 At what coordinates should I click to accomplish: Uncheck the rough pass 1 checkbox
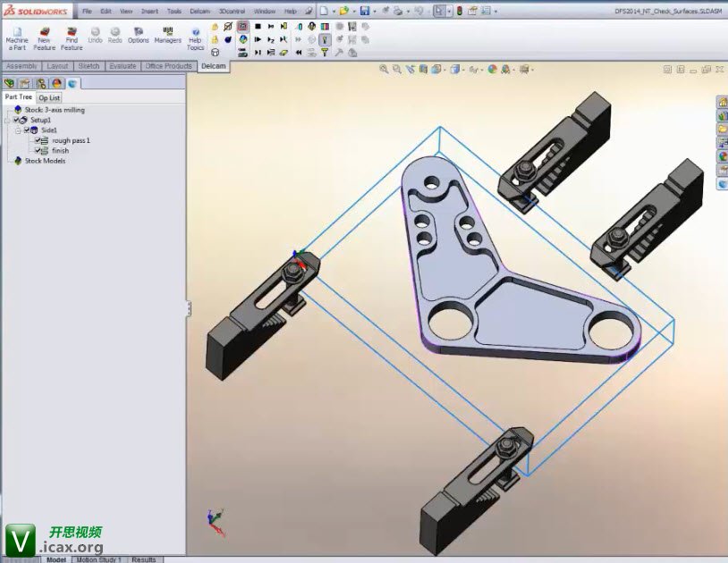(38, 140)
